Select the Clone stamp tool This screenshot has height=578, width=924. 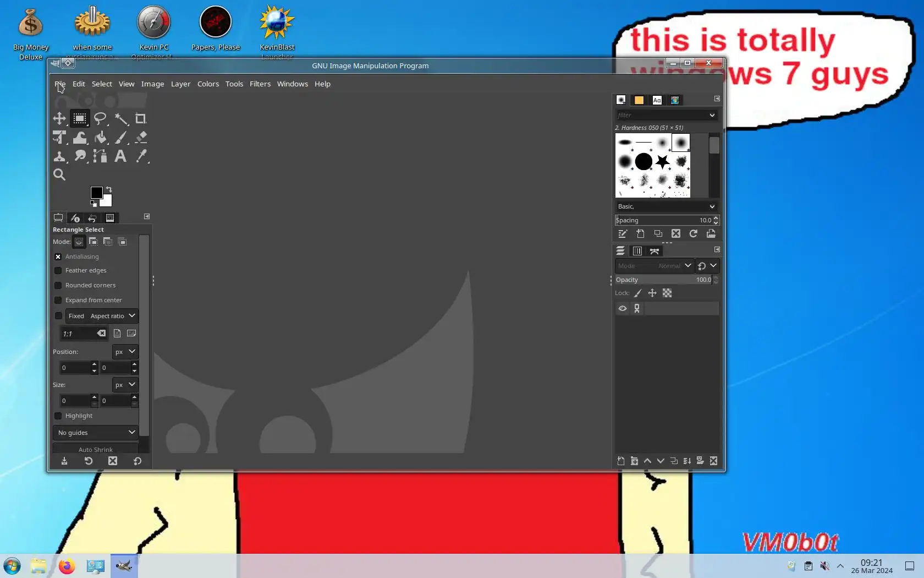click(x=59, y=156)
